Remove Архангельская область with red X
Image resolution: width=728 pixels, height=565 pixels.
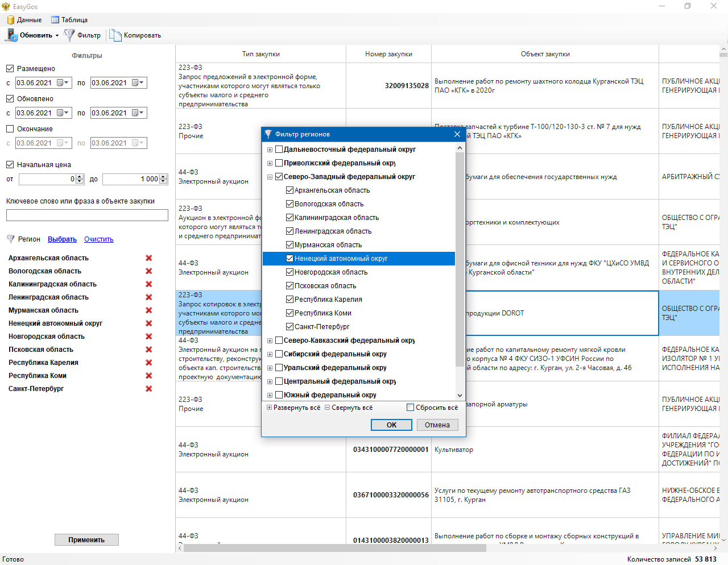[x=149, y=258]
